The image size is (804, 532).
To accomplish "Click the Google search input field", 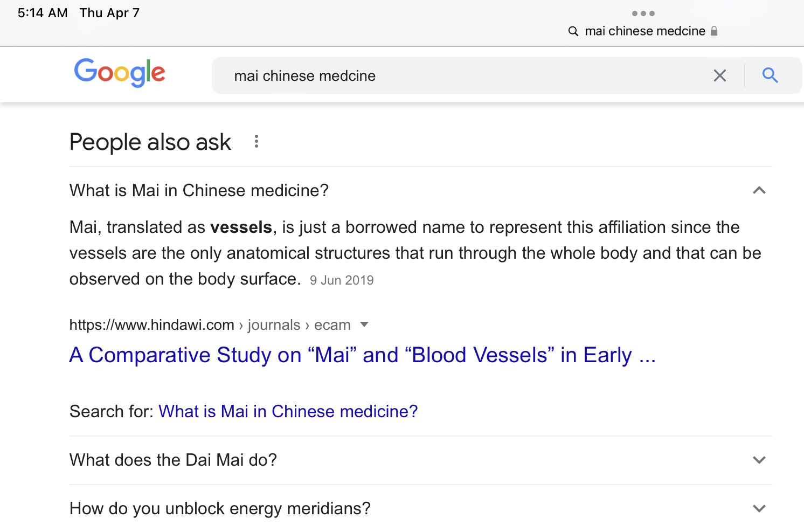I will [458, 75].
